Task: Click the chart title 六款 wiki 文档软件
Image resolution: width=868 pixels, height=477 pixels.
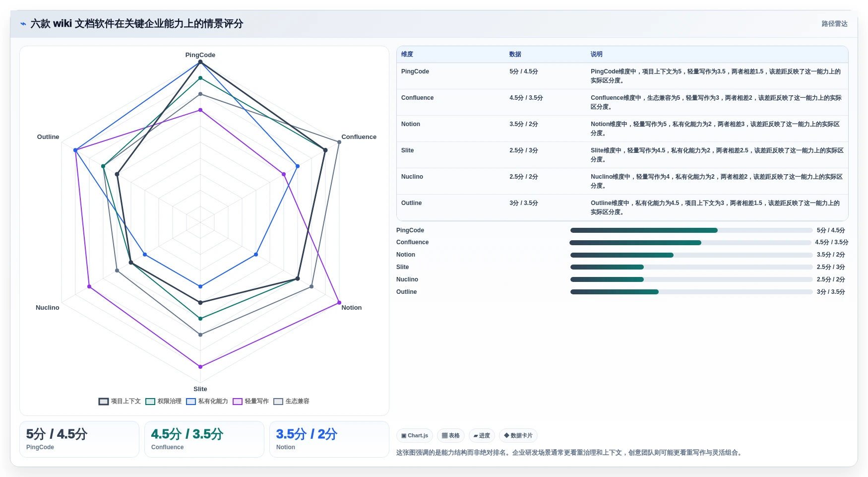Action: pos(137,24)
